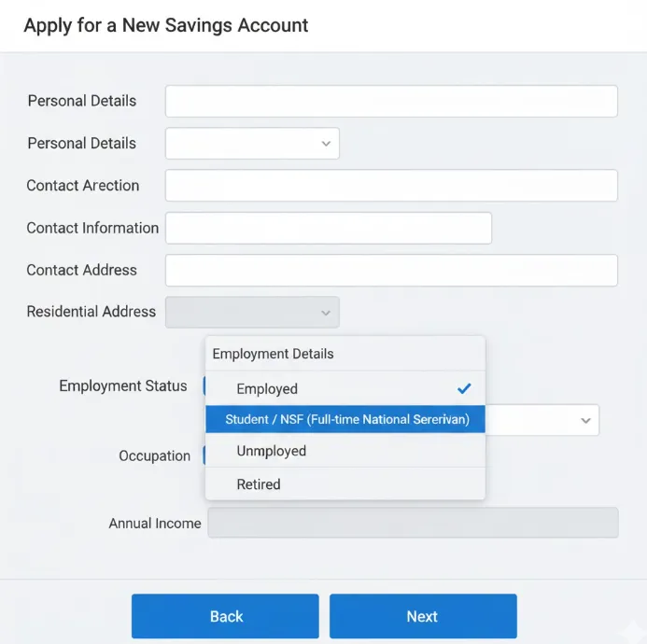Click the Employment Status label
Image resolution: width=647 pixels, height=644 pixels.
(123, 385)
